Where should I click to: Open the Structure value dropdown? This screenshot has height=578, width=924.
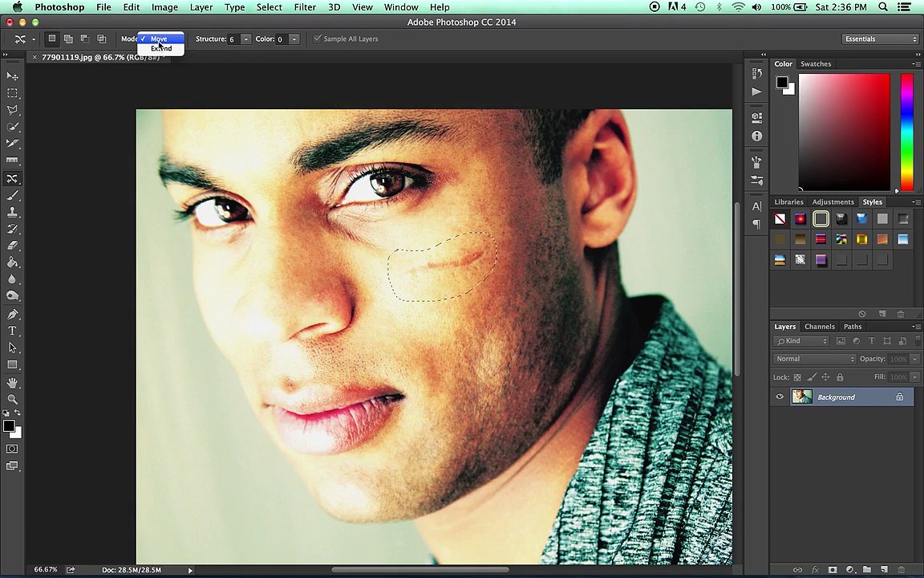(x=245, y=39)
